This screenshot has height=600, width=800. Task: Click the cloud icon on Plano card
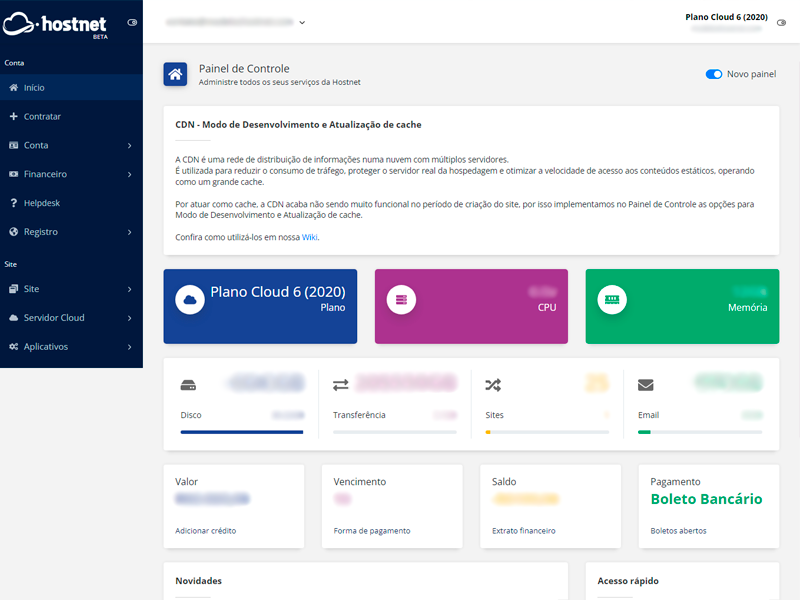190,299
